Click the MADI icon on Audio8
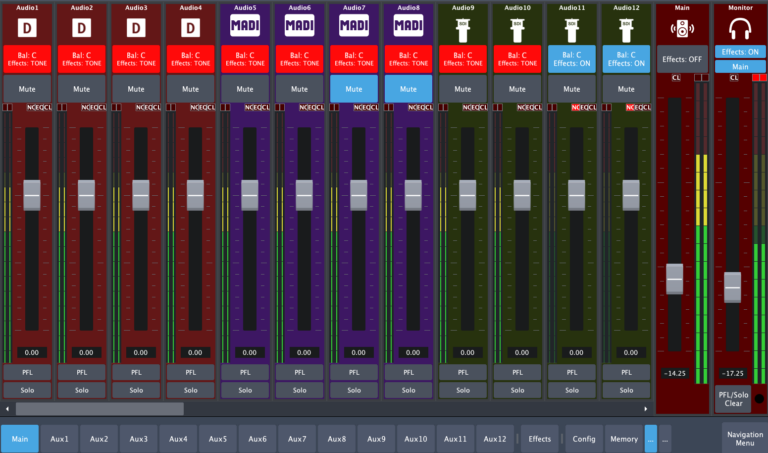 [408, 25]
